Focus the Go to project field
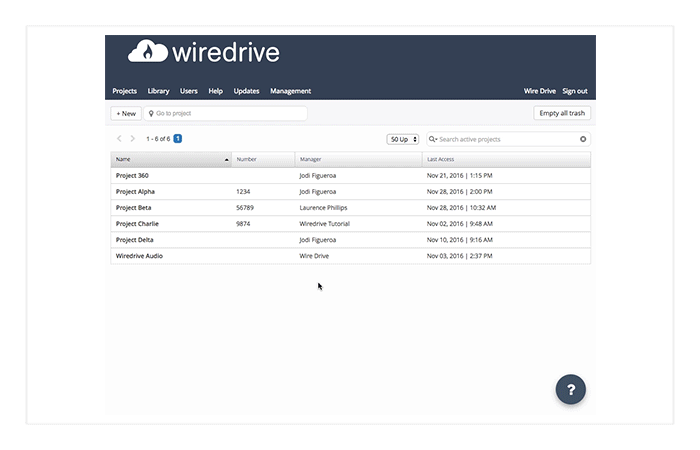The height and width of the screenshot is (450, 700). [225, 113]
